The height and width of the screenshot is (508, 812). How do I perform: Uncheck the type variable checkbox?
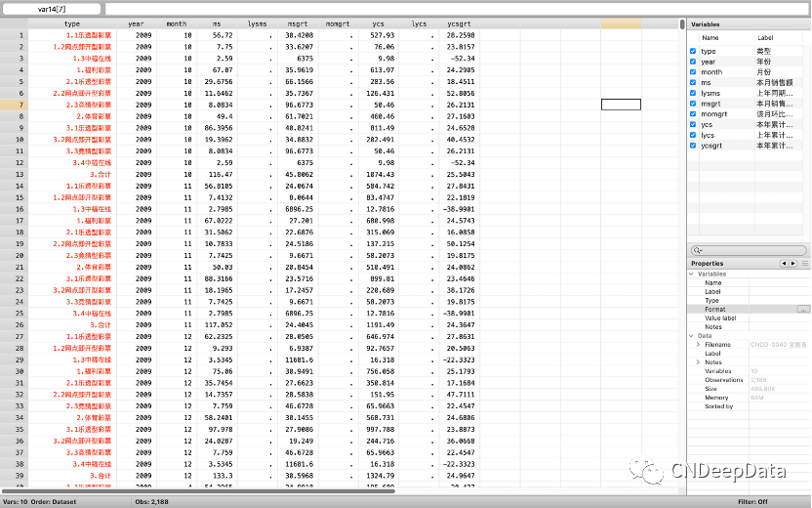click(693, 51)
